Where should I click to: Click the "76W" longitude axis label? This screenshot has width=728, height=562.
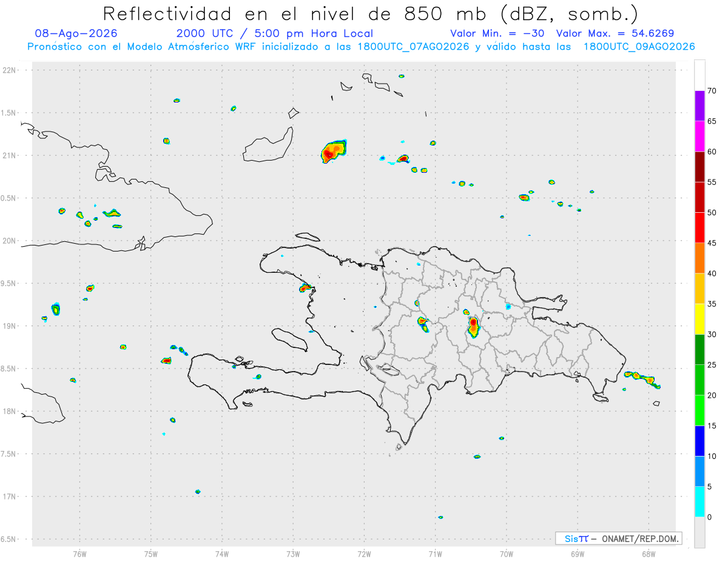tap(79, 554)
